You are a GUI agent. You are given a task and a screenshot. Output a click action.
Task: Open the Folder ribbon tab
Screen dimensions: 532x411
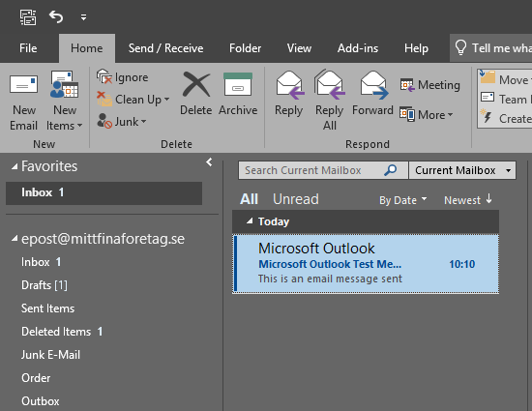245,48
